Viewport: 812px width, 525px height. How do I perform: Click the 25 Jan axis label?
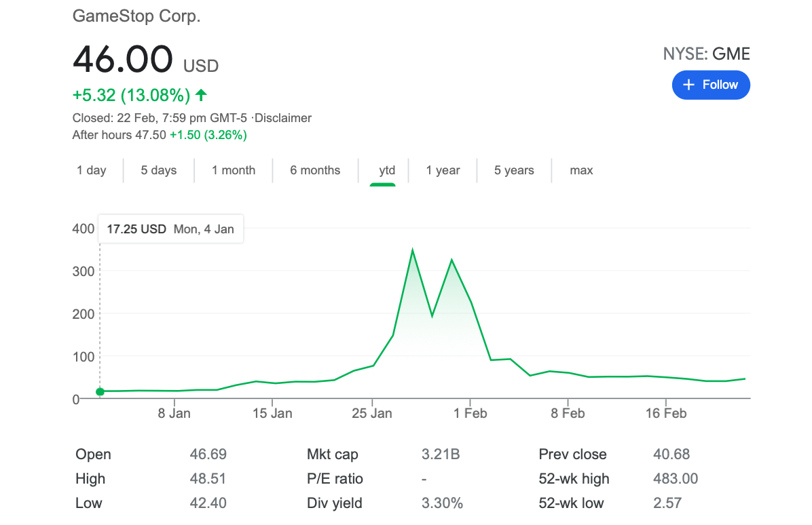point(372,413)
